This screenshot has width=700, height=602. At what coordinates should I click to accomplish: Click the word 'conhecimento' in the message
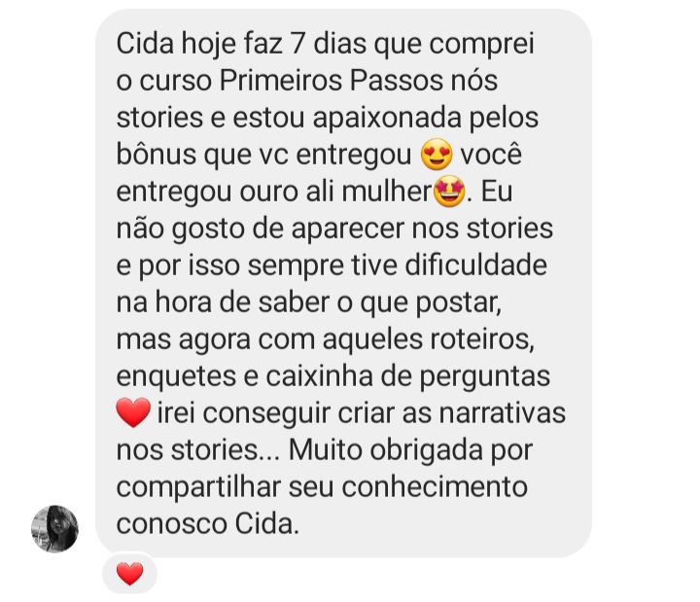click(435, 487)
